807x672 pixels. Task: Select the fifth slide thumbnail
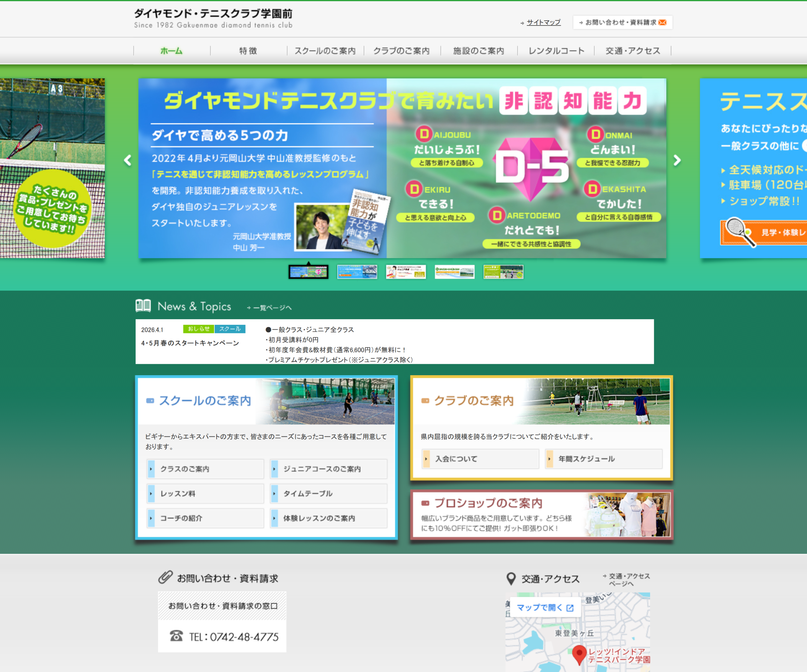[x=503, y=272]
